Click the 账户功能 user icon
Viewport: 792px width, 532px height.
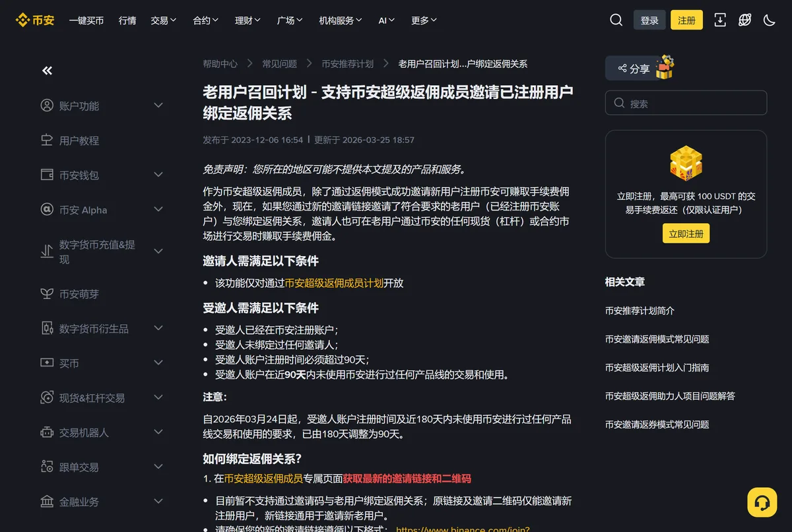coord(47,106)
